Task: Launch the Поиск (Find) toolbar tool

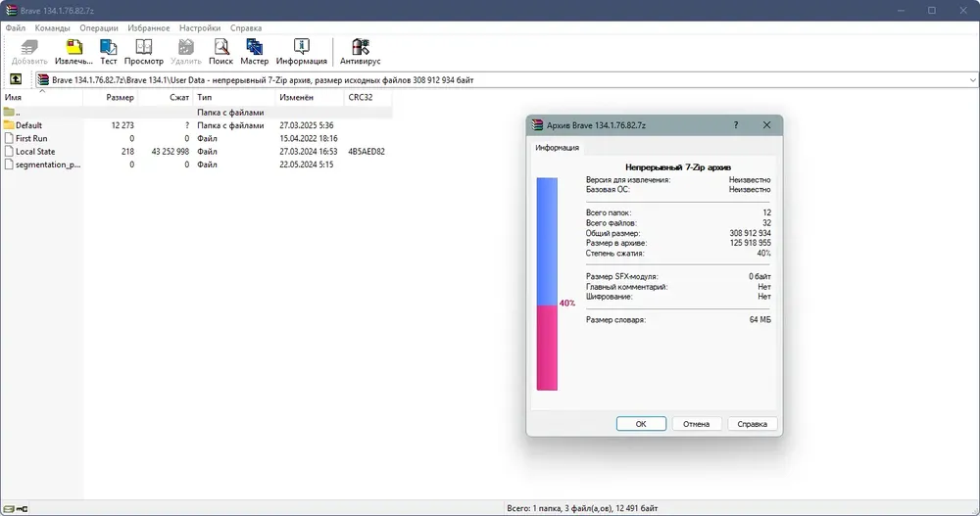Action: point(220,52)
